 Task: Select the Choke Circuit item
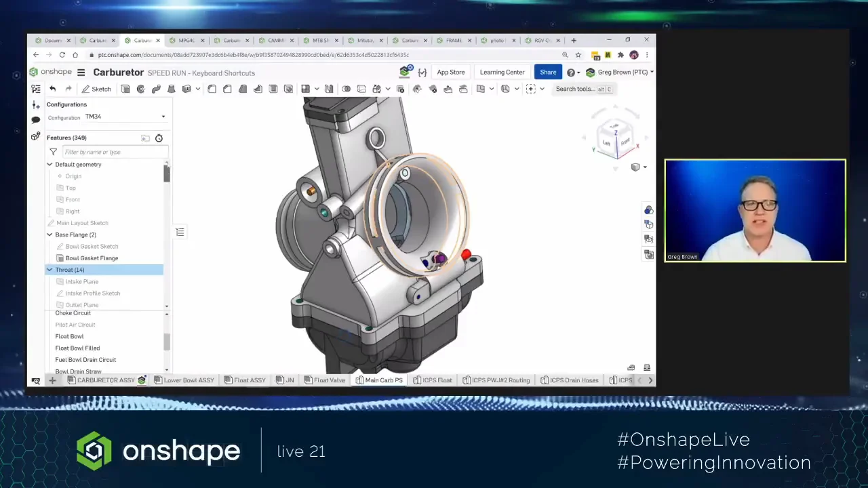[x=73, y=313]
